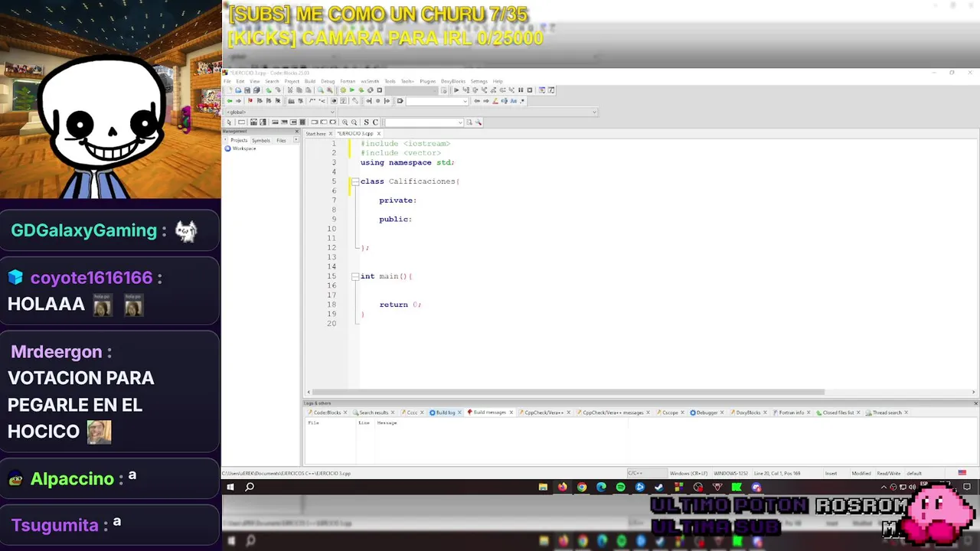
Task: Click the Debug/Continue play icon
Action: (x=456, y=90)
